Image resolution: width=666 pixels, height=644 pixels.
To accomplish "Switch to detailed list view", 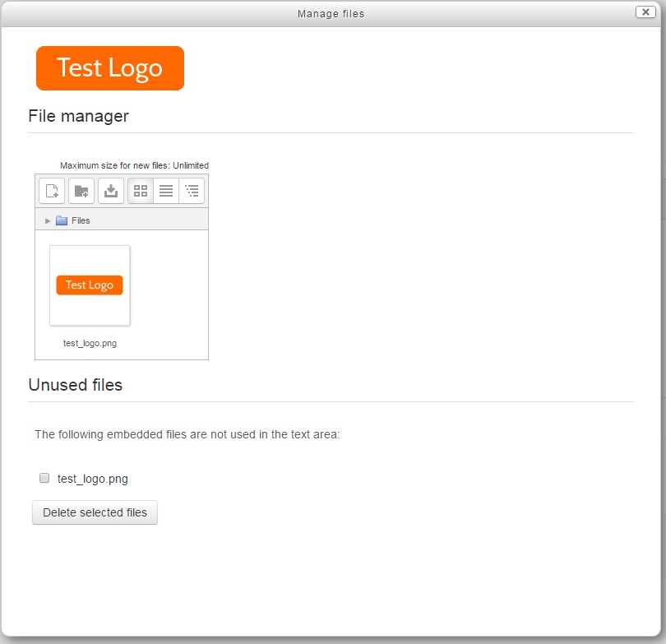I will click(166, 191).
